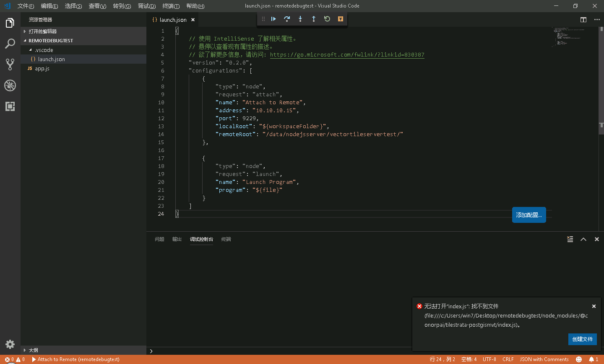Open the 帮助(H) menu
This screenshot has width=604, height=364.
195,6
